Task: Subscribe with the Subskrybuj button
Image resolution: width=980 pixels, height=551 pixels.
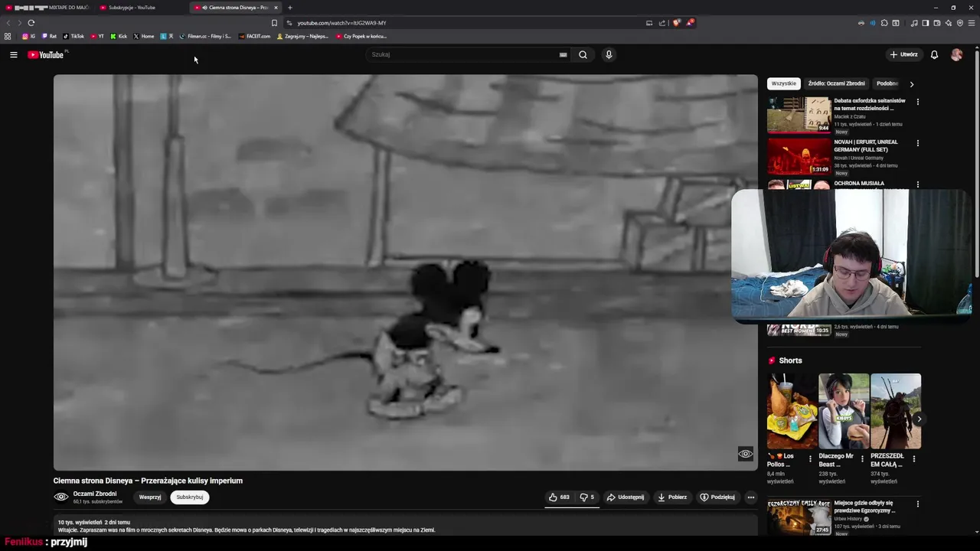Action: click(190, 497)
